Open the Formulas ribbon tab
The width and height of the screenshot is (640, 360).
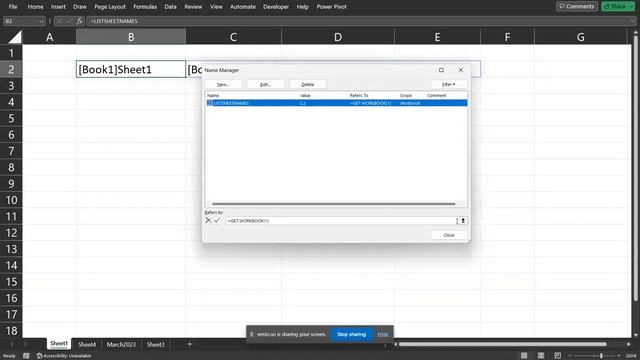[x=145, y=7]
